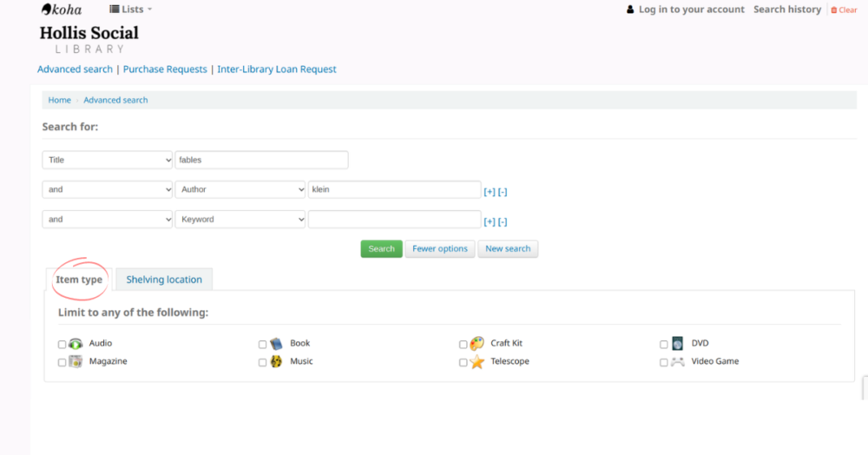
Task: Click the Hollis Social Library logo
Action: tap(89, 39)
